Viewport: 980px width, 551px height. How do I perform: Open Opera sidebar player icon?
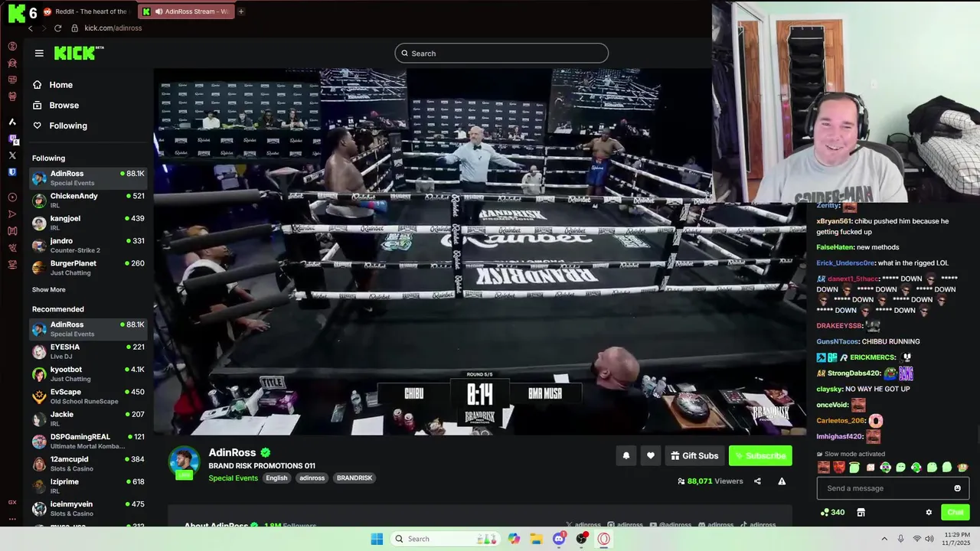[12, 197]
